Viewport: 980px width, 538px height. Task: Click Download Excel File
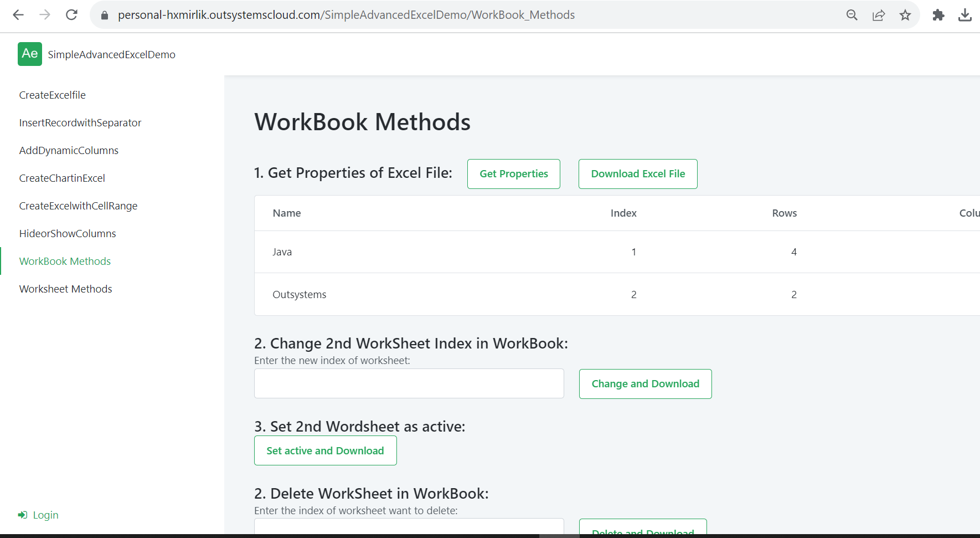coord(637,173)
